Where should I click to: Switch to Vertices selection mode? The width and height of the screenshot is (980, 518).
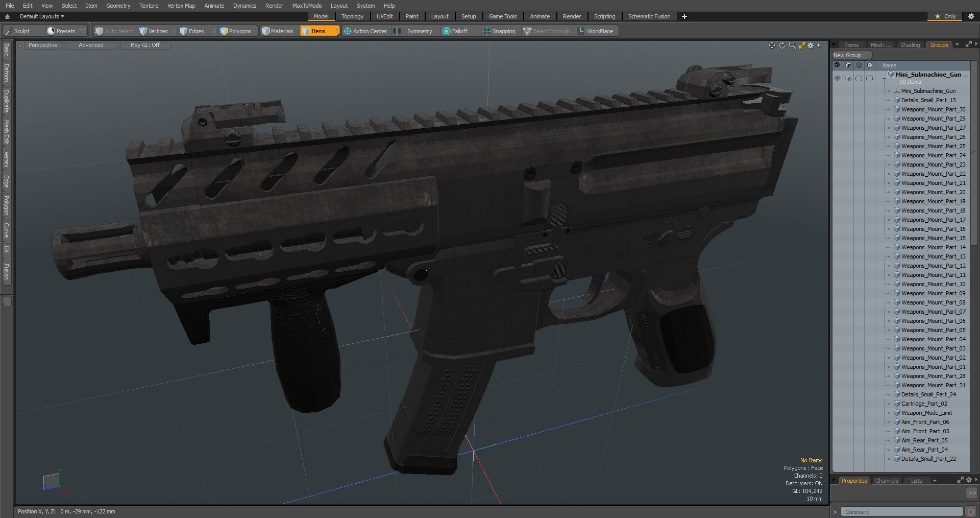[x=157, y=31]
